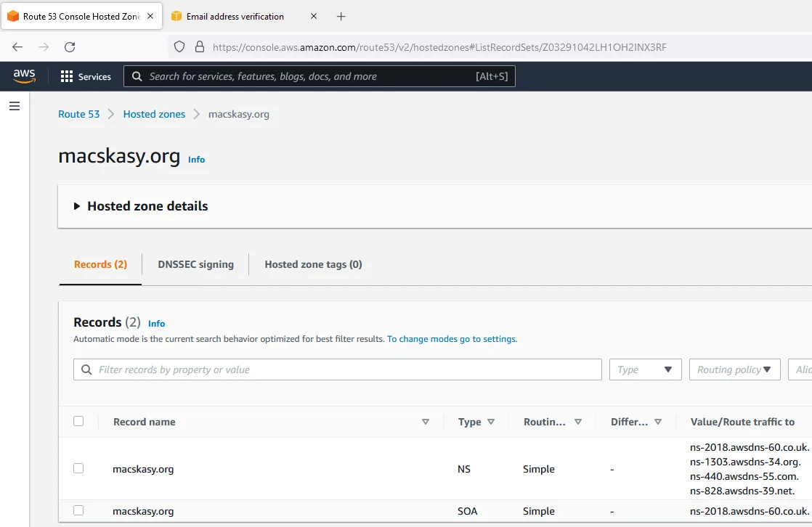Click Simple routing in NS row

(539, 469)
